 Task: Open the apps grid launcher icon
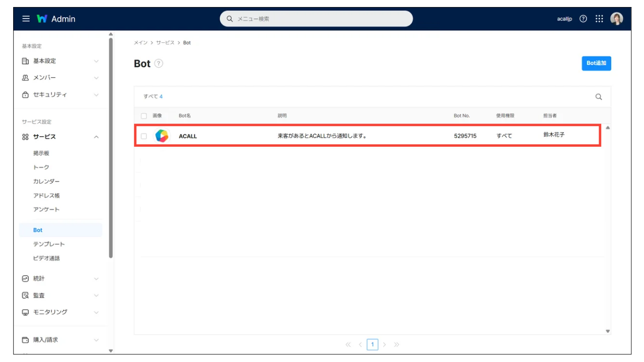pos(599,19)
